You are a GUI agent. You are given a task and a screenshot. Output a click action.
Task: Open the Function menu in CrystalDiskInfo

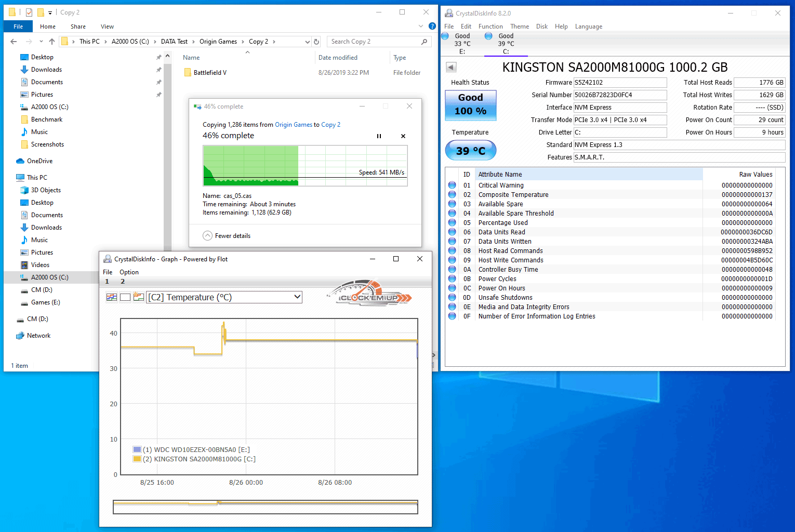coord(491,26)
